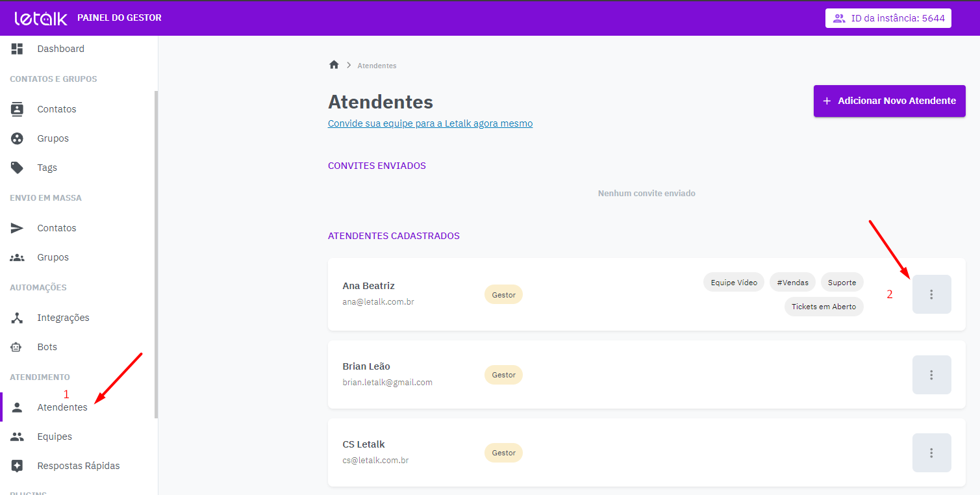Click the email cs@letalk.com.br

pos(375,461)
